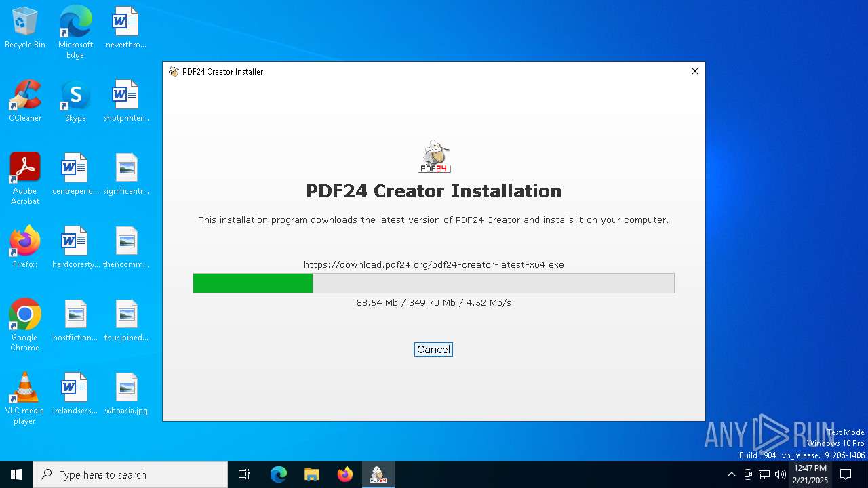Click the PDF24 installer taskbar button
The width and height of the screenshot is (868, 488).
pyautogui.click(x=378, y=474)
